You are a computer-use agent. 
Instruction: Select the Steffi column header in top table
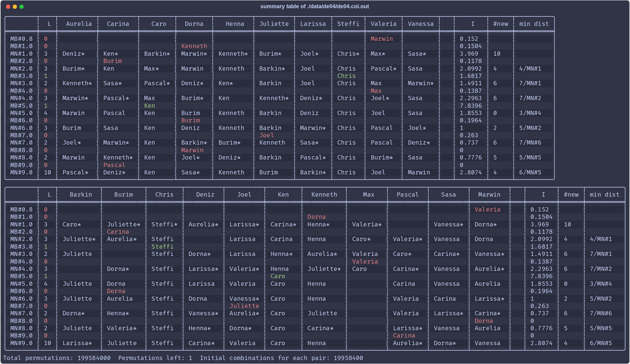click(x=348, y=24)
